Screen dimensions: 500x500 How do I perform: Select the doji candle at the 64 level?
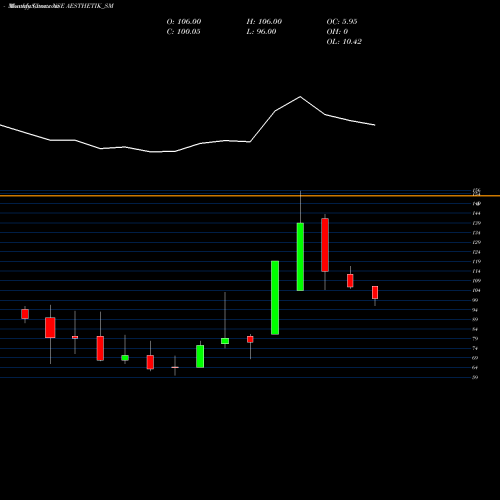click(x=175, y=367)
